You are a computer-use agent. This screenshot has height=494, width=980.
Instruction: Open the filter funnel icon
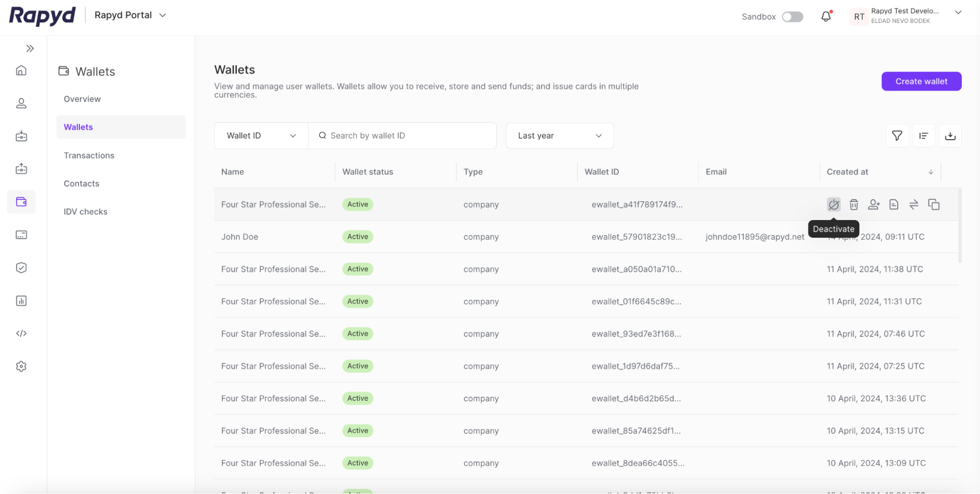(897, 136)
